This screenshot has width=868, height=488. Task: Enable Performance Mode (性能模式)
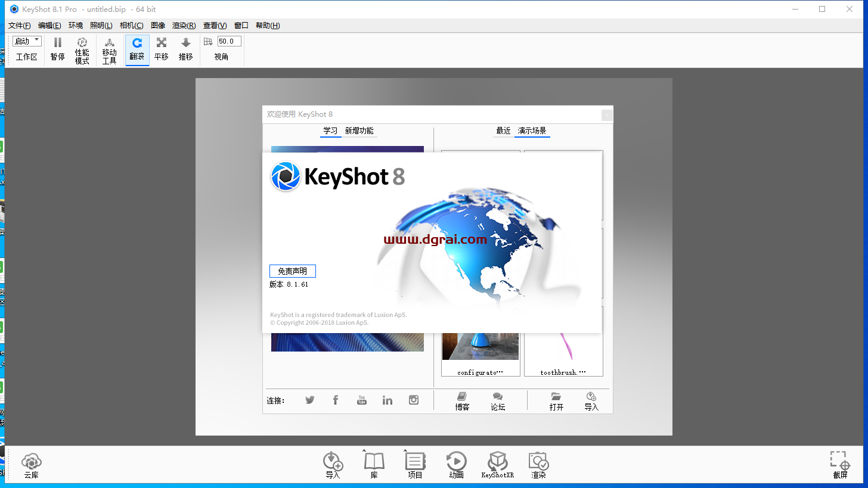[82, 49]
